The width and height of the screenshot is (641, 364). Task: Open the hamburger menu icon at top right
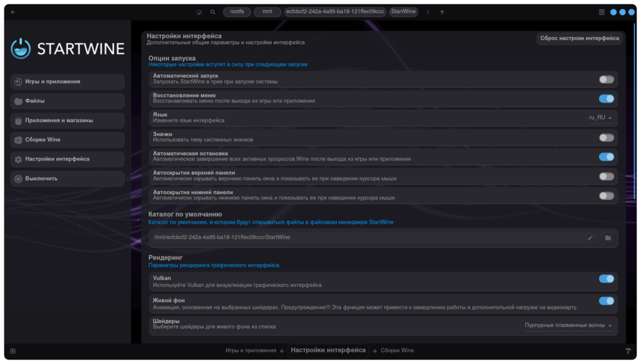602,13
